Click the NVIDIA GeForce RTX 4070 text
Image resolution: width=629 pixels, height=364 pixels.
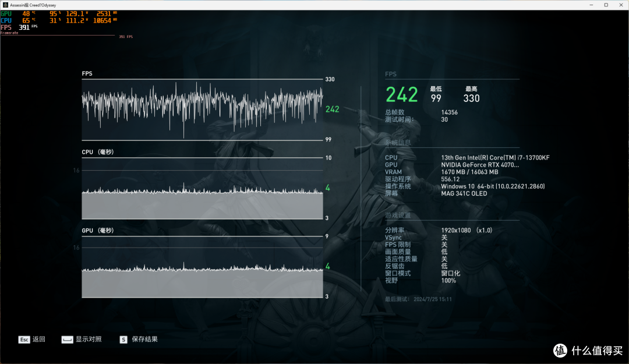480,165
